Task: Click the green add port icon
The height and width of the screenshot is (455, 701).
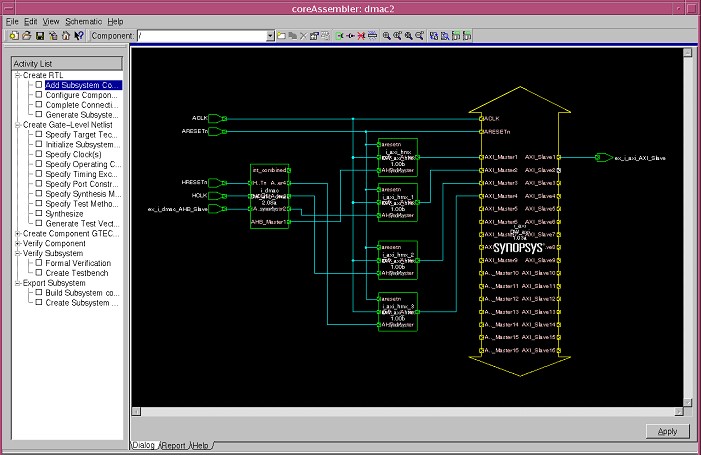Action: click(340, 36)
